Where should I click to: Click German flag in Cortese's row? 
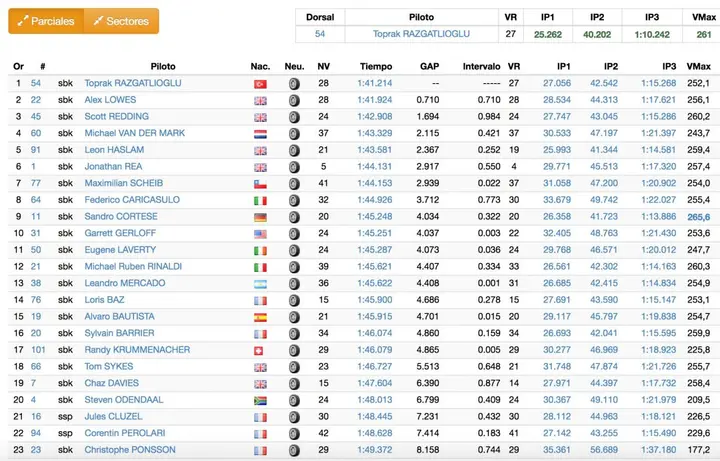click(260, 217)
